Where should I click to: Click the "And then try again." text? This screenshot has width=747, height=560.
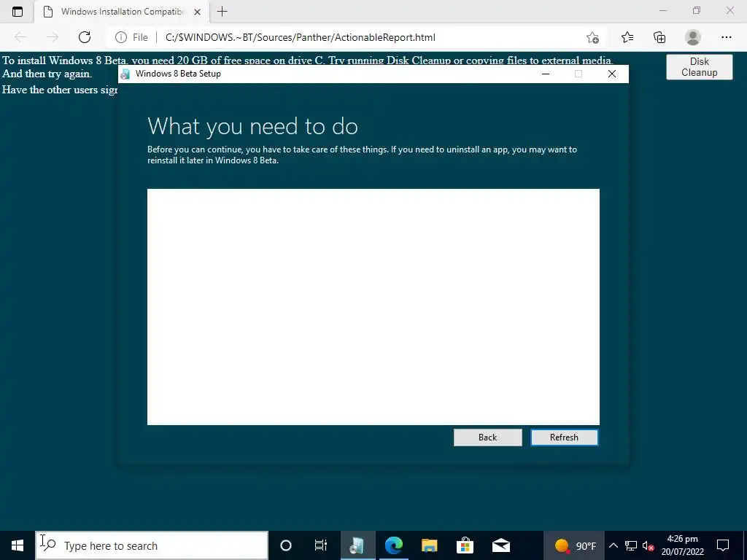coord(47,74)
